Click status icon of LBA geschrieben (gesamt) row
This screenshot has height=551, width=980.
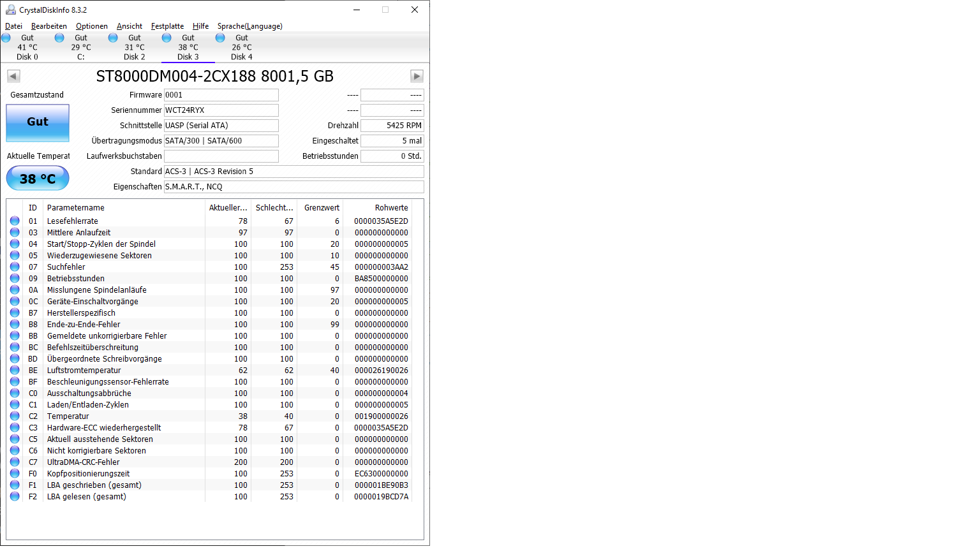(15, 485)
